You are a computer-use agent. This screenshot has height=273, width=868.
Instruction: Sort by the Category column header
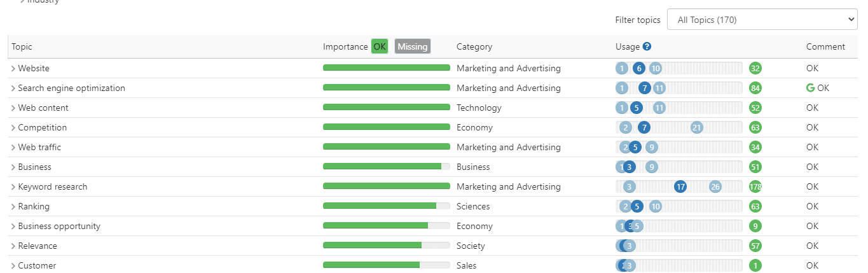click(474, 46)
